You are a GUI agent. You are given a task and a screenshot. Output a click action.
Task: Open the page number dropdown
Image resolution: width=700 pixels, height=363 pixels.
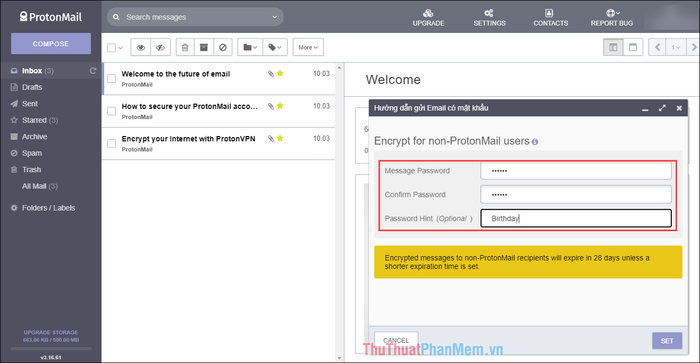point(676,47)
